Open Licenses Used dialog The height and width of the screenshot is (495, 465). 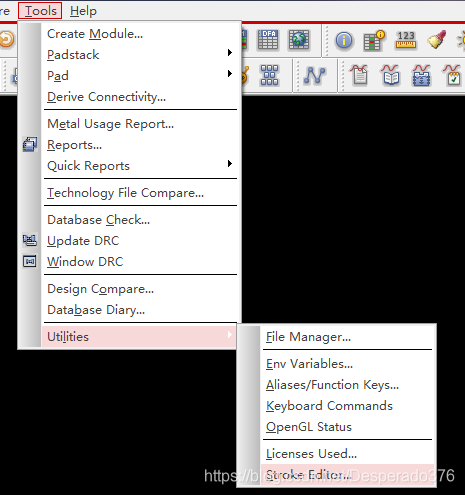(x=347, y=454)
